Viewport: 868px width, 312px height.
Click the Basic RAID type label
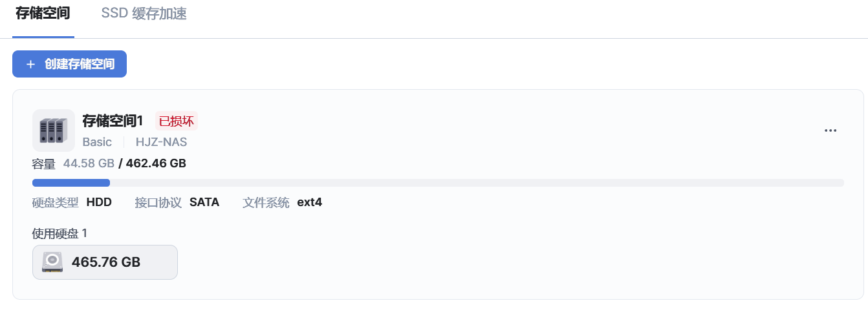click(x=97, y=142)
